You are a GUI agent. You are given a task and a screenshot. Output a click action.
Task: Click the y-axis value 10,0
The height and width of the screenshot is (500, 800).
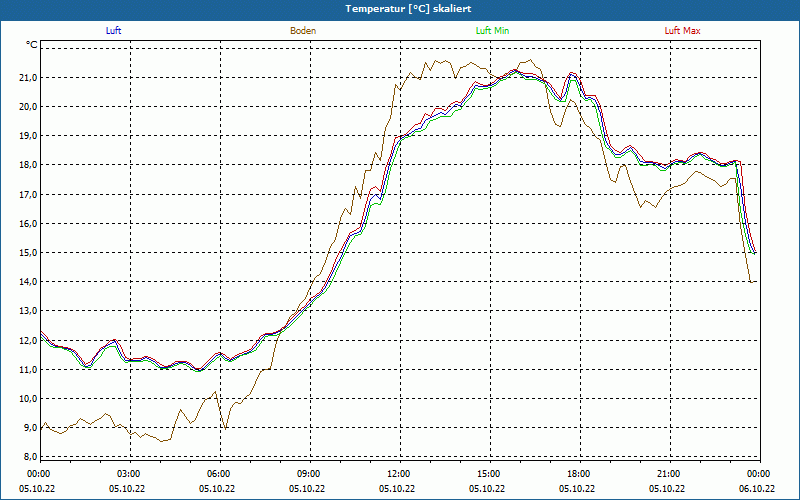click(29, 398)
